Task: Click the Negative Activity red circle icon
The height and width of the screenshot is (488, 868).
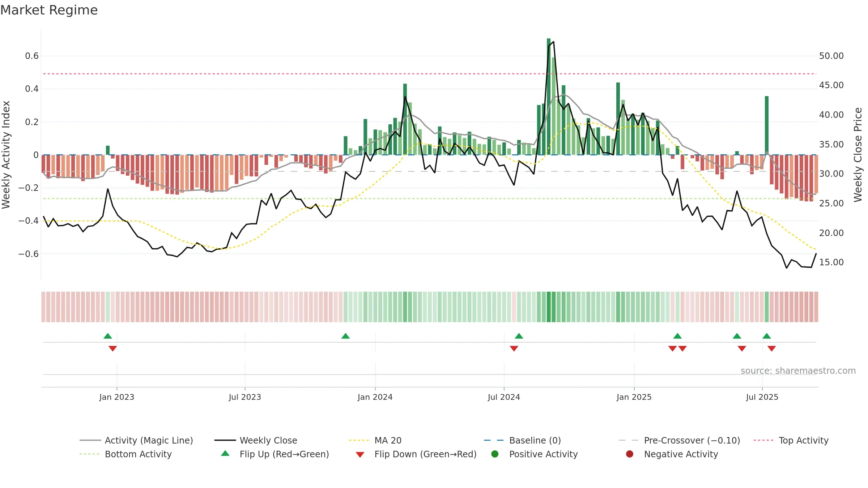Action: click(x=630, y=454)
